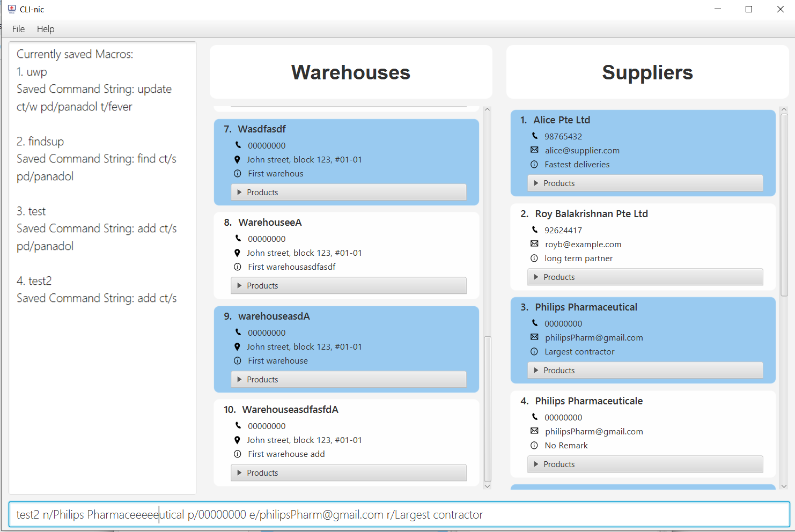Image resolution: width=795 pixels, height=532 pixels.
Task: Click the location pin icon in the warehouseasdA card
Action: [x=237, y=346]
